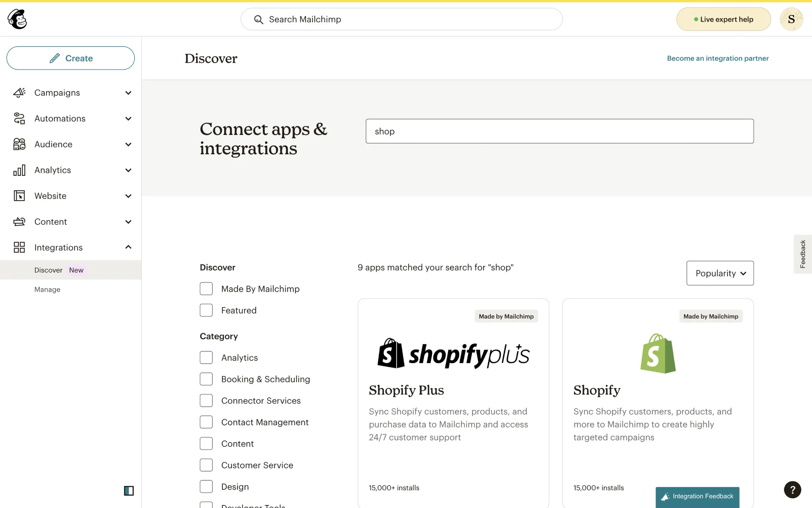This screenshot has width=812, height=508.
Task: Click Become an integration partner link
Action: click(x=718, y=58)
